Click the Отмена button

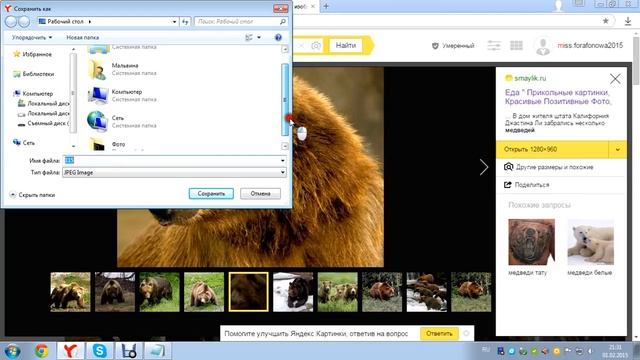pyautogui.click(x=260, y=193)
